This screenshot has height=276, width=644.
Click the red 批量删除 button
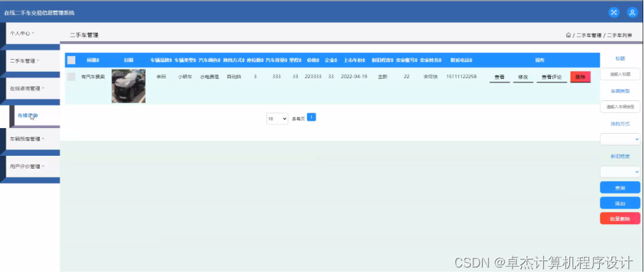click(x=620, y=219)
